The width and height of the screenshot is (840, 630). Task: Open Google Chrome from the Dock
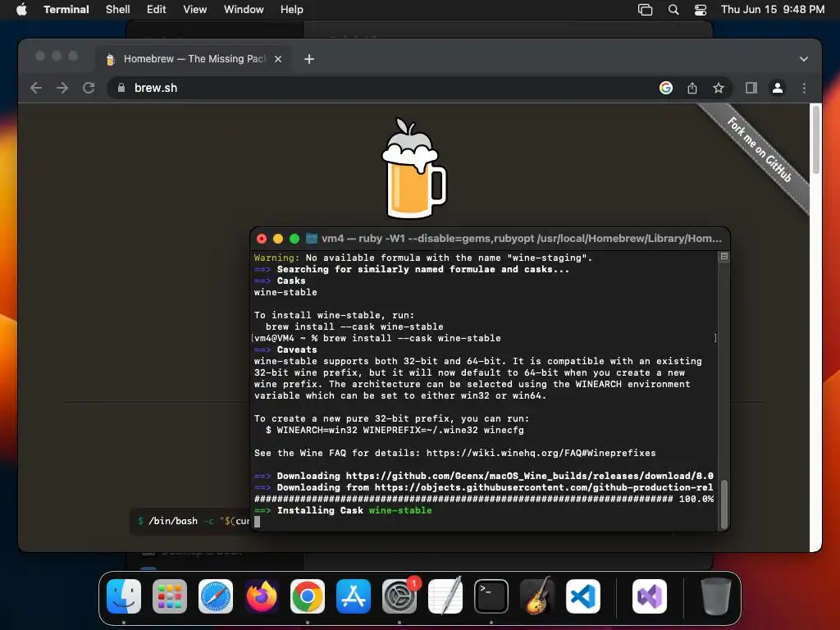click(x=308, y=596)
